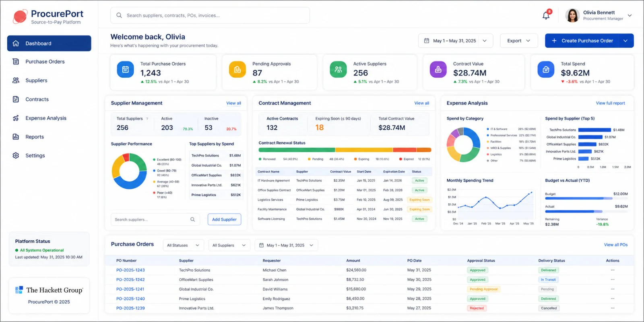This screenshot has height=322, width=644.
Task: Click the View all POs link
Action: click(615, 245)
